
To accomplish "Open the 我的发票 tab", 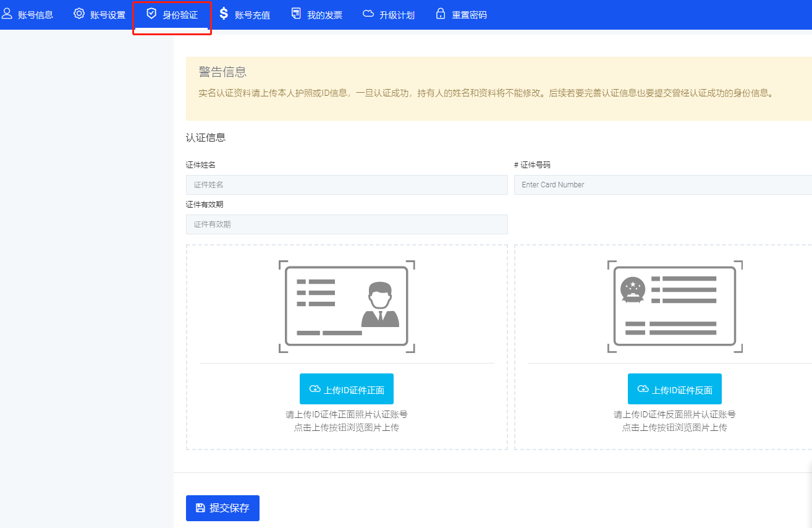I will 316,14.
